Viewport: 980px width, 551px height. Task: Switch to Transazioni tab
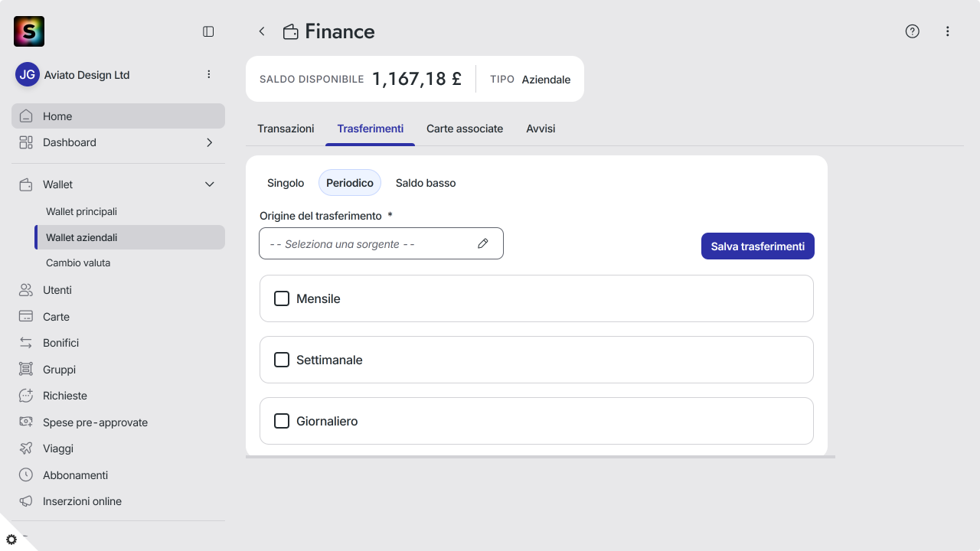pos(286,129)
